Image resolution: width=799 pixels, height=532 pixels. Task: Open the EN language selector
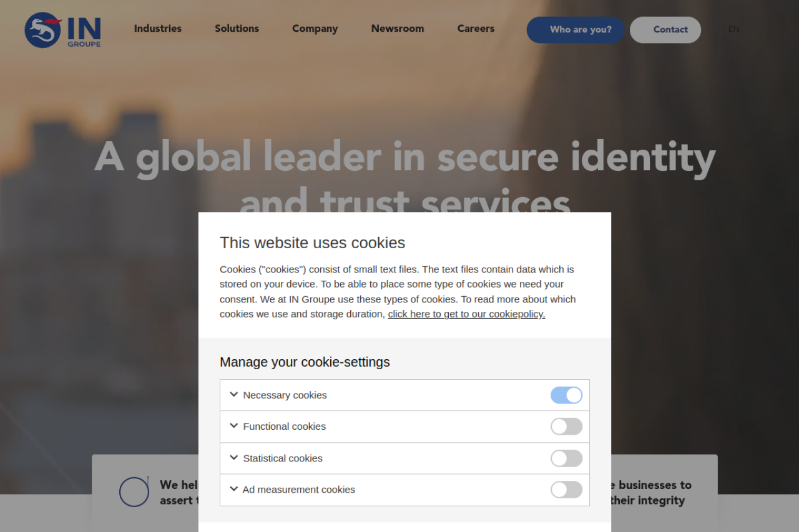pyautogui.click(x=734, y=29)
